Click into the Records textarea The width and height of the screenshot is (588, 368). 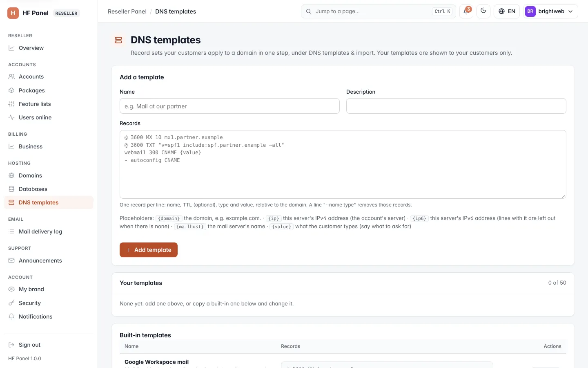[343, 164]
